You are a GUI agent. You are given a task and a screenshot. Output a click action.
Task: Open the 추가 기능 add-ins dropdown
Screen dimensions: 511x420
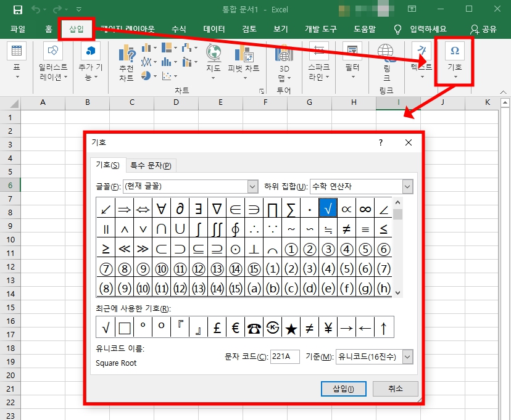(90, 62)
